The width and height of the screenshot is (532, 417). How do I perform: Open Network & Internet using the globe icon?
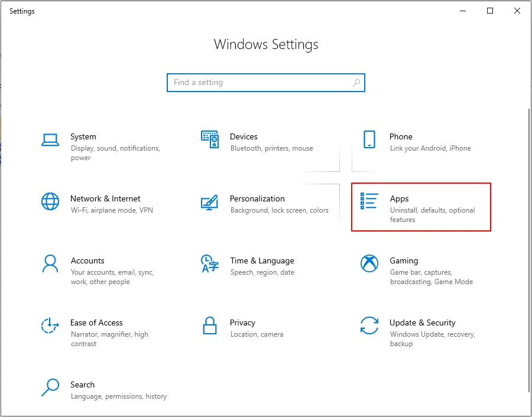[50, 201]
